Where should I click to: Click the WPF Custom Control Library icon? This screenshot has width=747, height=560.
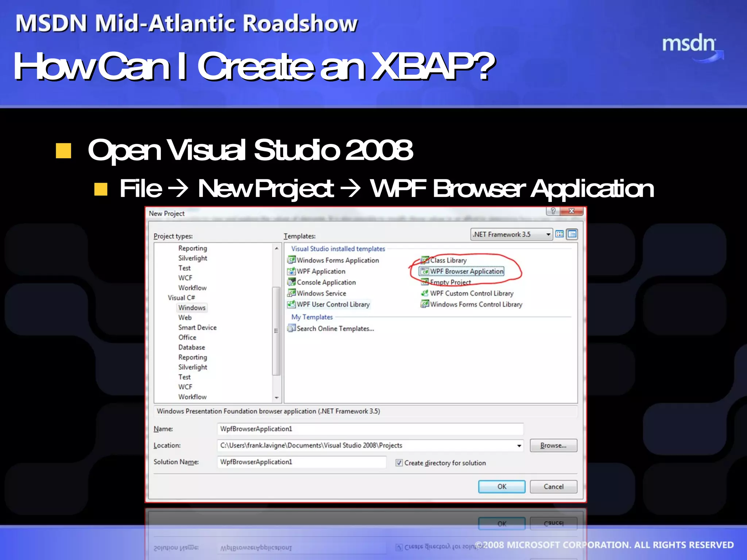[425, 293]
